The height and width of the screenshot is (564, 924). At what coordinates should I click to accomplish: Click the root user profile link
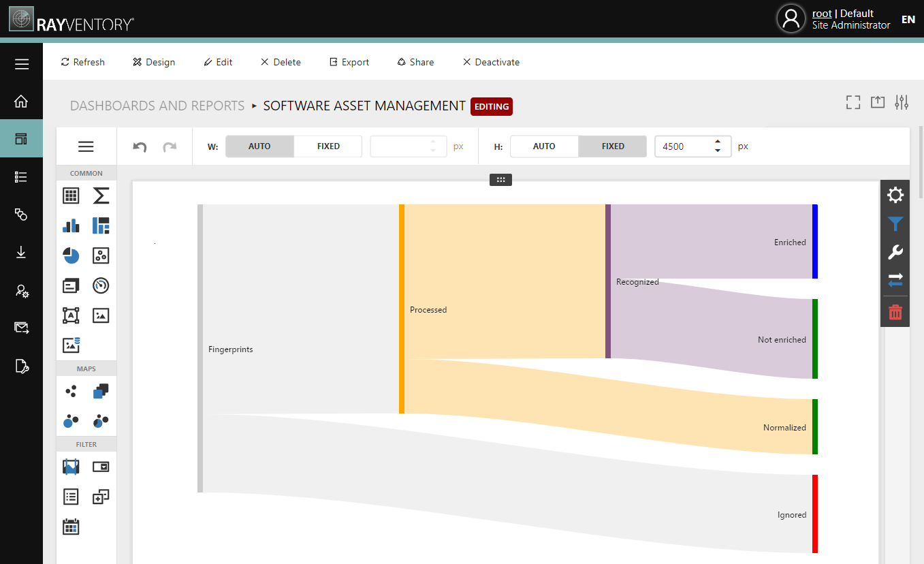click(822, 14)
